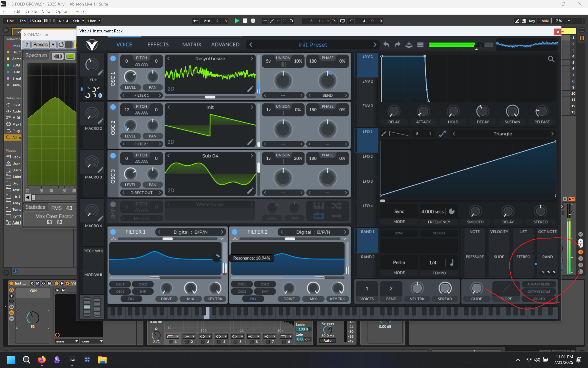
Task: Open the Create menu
Action: tap(31, 11)
